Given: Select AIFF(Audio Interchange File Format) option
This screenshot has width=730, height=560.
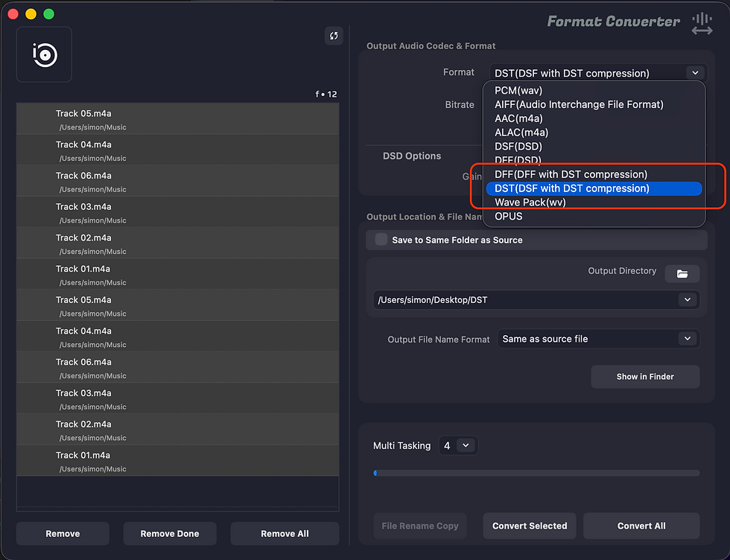Looking at the screenshot, I should pos(594,104).
